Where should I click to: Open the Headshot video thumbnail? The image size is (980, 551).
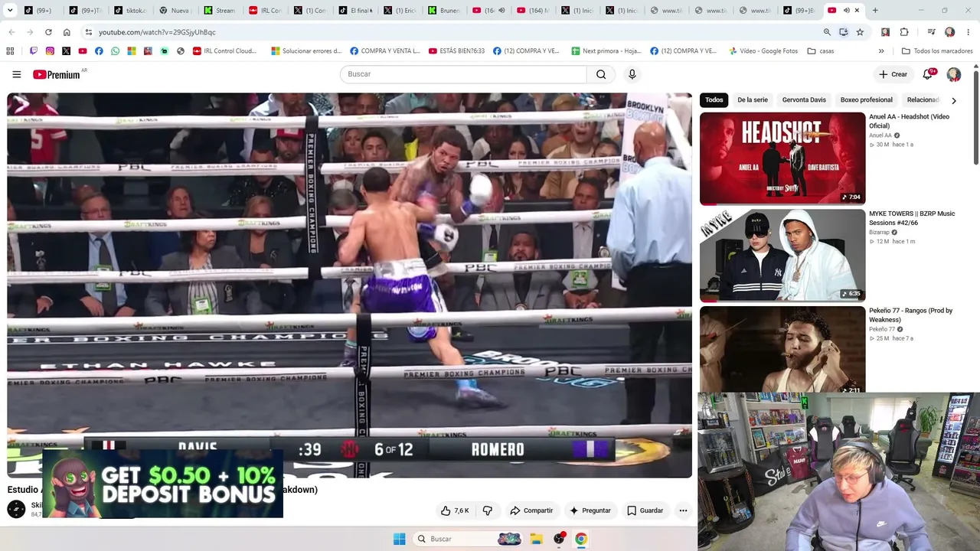point(782,158)
